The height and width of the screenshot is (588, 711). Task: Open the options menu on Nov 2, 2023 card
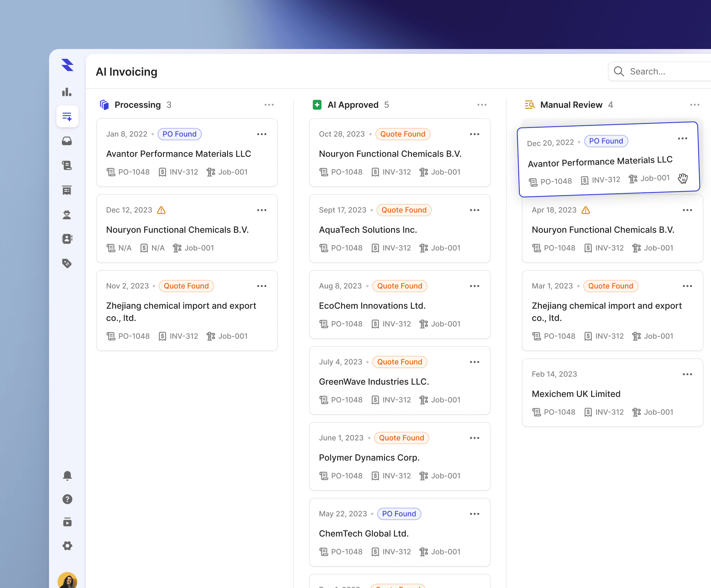(x=262, y=286)
